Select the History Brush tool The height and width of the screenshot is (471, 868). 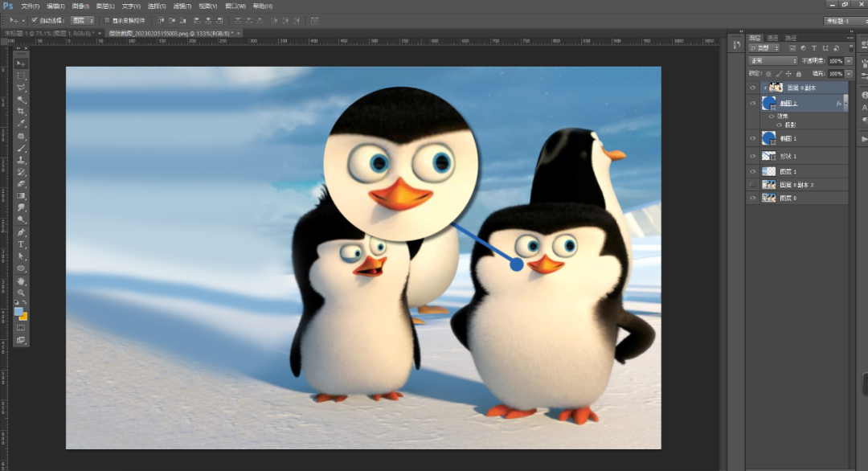21,172
